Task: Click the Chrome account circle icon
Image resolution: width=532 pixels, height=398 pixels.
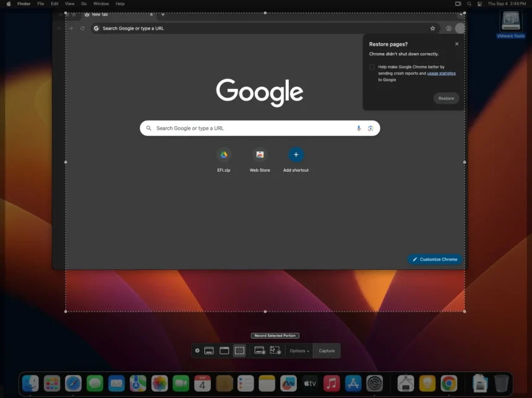Action: point(449,28)
